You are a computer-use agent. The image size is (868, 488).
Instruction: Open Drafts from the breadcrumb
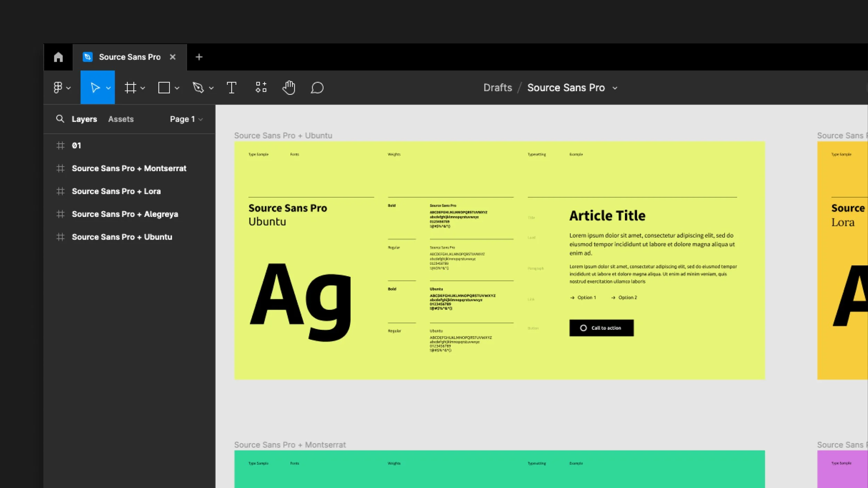click(498, 87)
